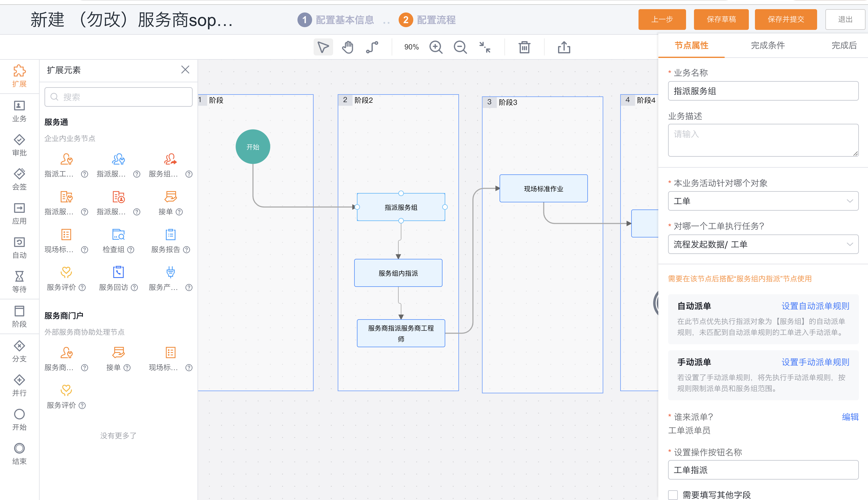
Task: Open 设置自动派单规则 link
Action: 815,306
